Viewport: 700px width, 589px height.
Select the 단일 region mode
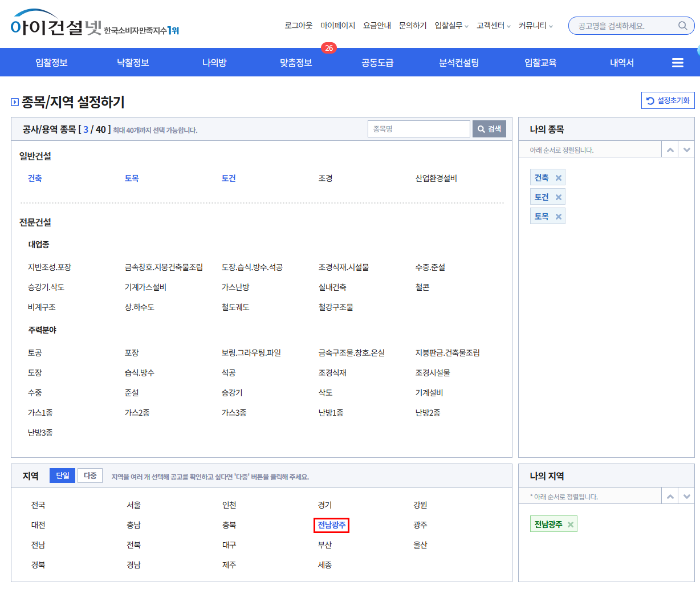(x=63, y=476)
